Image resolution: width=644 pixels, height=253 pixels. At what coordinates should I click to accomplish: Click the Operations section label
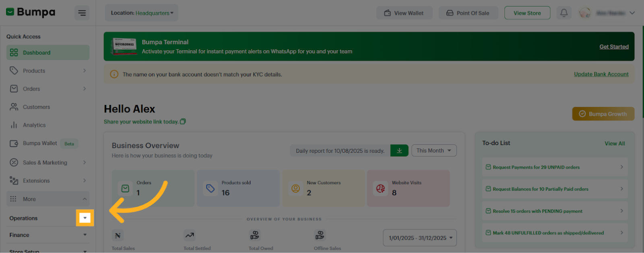pyautogui.click(x=23, y=218)
